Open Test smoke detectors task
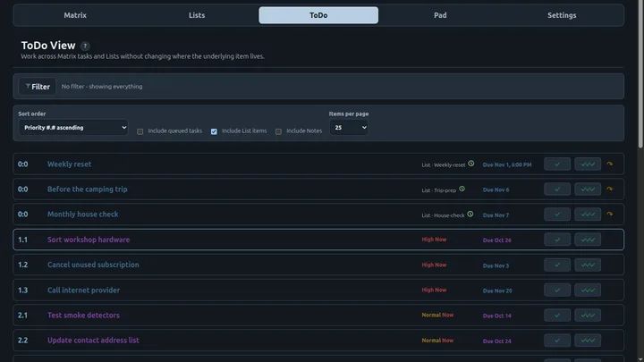This screenshot has height=362, width=644. [83, 316]
